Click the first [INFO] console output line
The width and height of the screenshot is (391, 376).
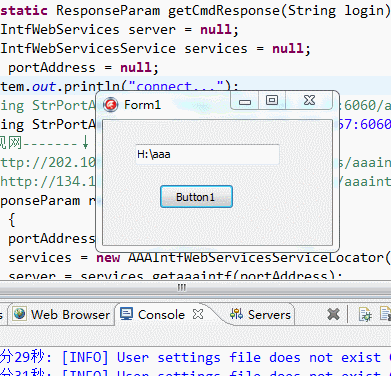195,357
